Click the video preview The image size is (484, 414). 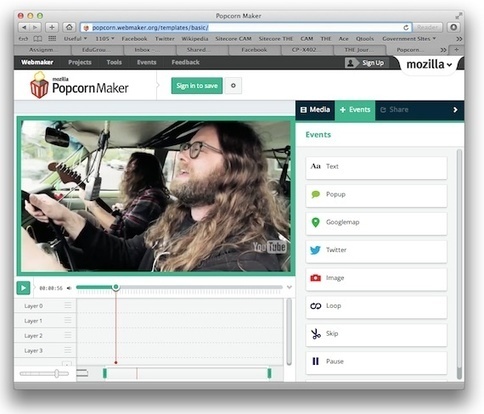tap(156, 196)
